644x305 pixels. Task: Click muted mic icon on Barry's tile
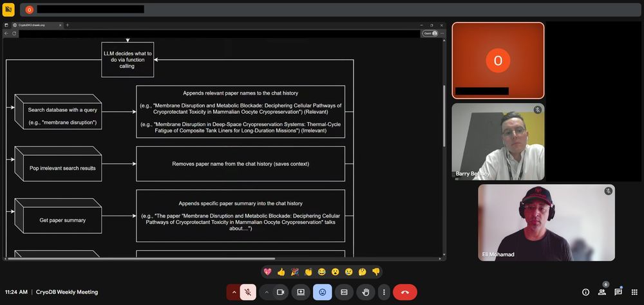tap(537, 109)
